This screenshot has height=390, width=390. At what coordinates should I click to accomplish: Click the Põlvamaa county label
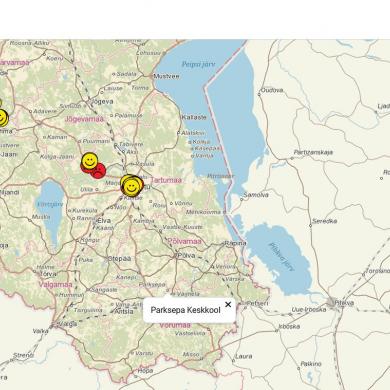pos(184,241)
